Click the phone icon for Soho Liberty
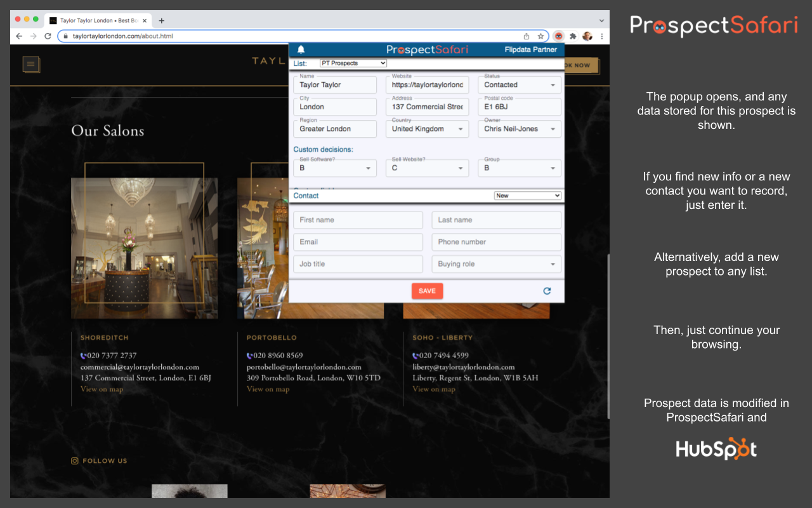This screenshot has height=508, width=812. click(x=416, y=356)
